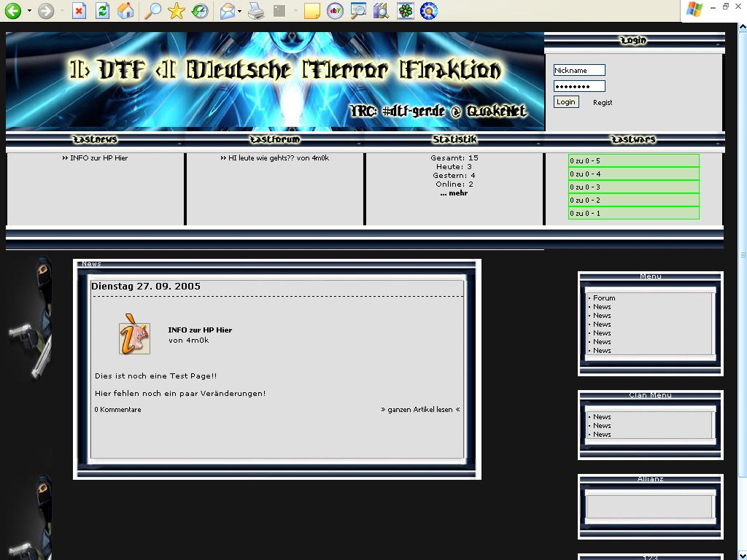Viewport: 747px width, 560px height.
Task: Open Search with the magnifying glass icon
Action: click(x=152, y=11)
